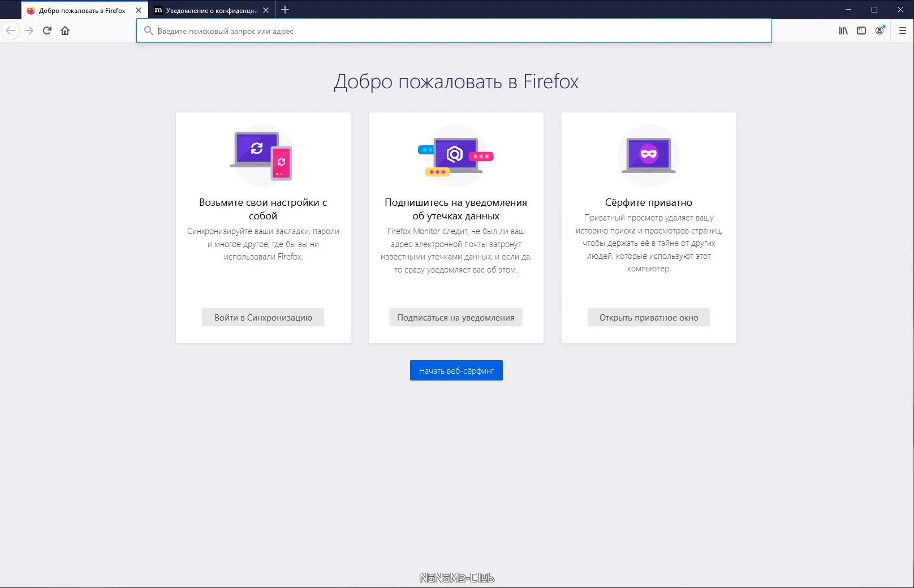Switch to the Уведомление о конфиденциальности tab
This screenshot has height=588, width=914.
point(209,10)
